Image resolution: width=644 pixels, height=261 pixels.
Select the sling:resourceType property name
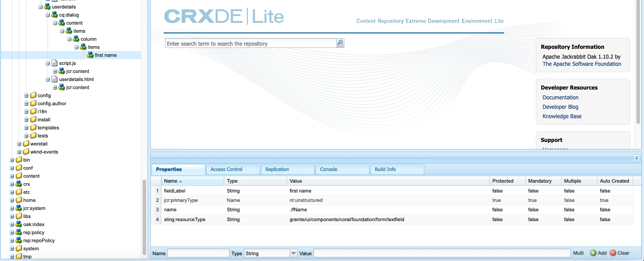(185, 219)
